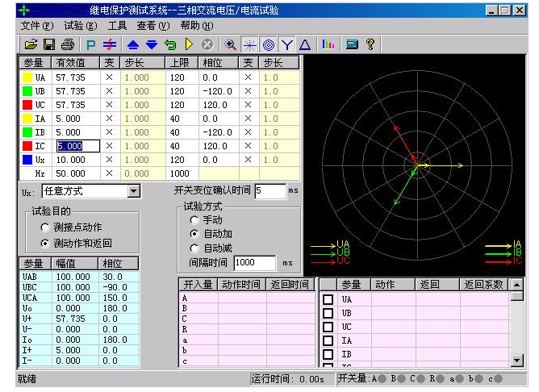This screenshot has width=539, height=392.
Task: Click the red IC color swatch
Action: pyautogui.click(x=27, y=147)
